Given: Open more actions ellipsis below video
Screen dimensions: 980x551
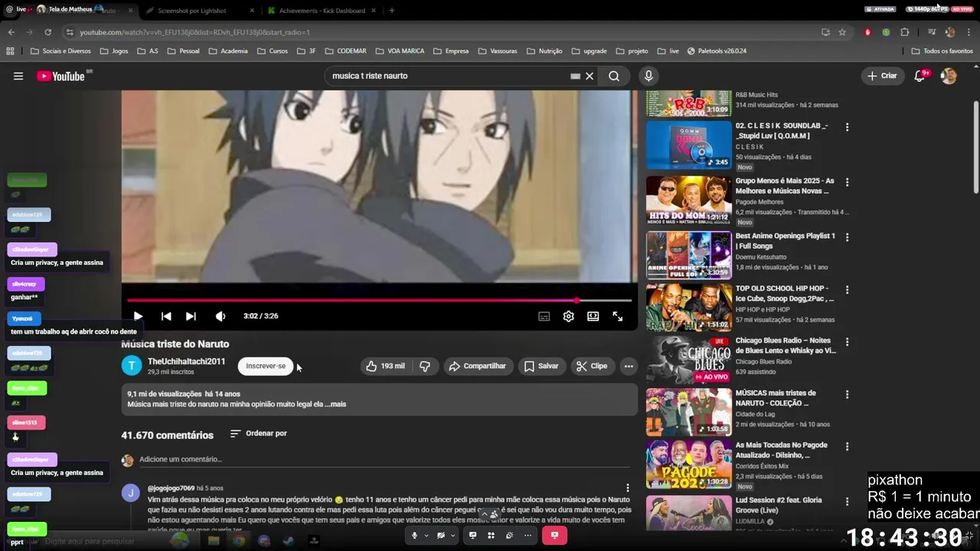Looking at the screenshot, I should [629, 366].
